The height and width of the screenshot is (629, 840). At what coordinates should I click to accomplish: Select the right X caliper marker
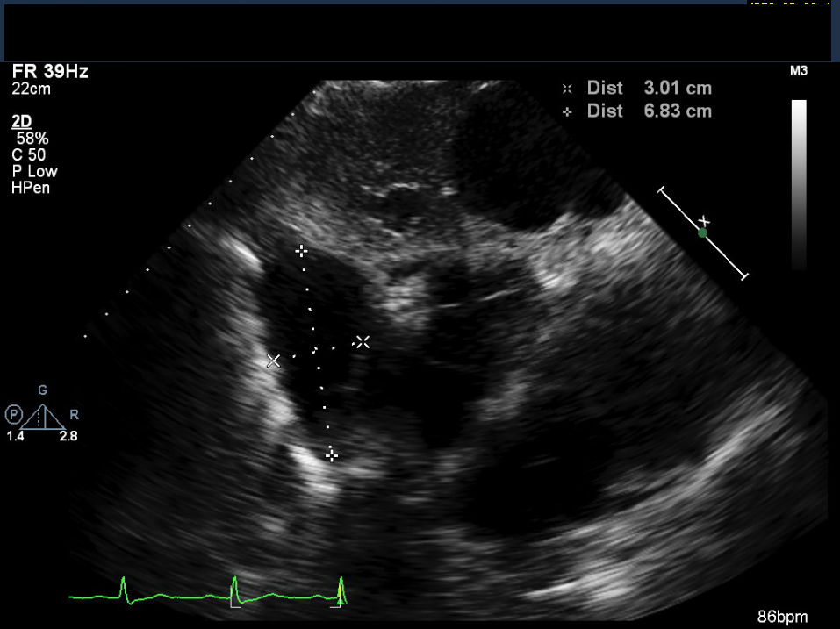(x=363, y=341)
